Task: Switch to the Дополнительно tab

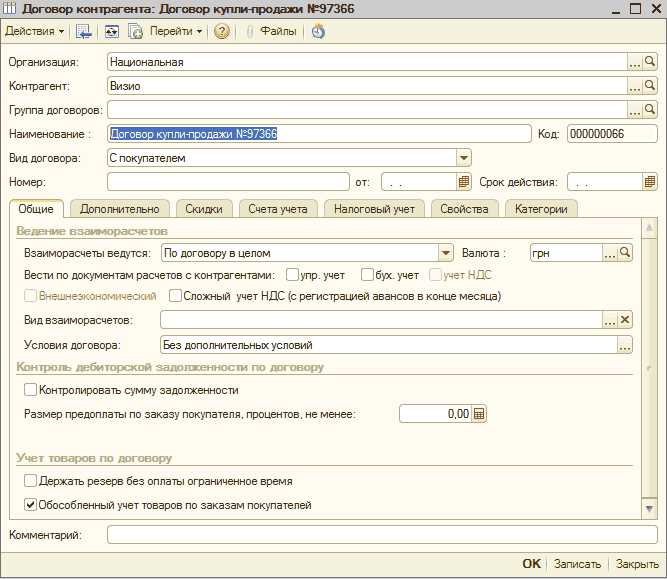Action: coord(120,209)
